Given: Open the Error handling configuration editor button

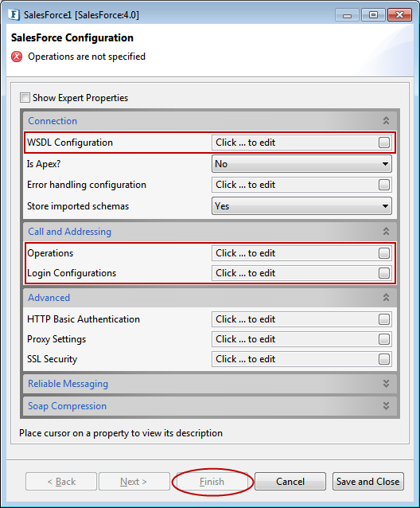Looking at the screenshot, I should [x=384, y=185].
